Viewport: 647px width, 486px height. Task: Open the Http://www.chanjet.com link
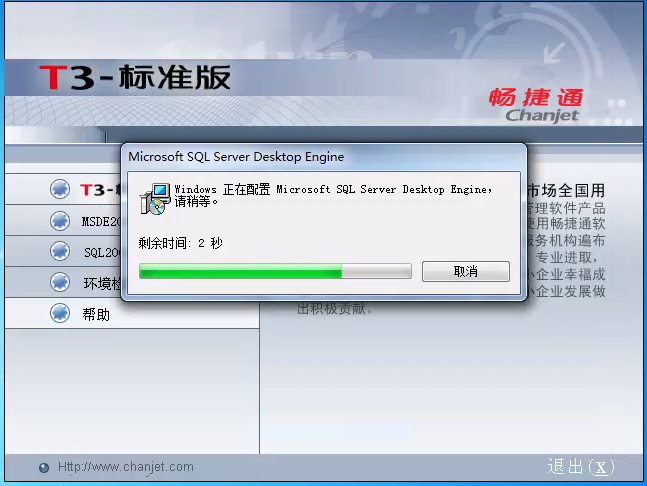[125, 467]
